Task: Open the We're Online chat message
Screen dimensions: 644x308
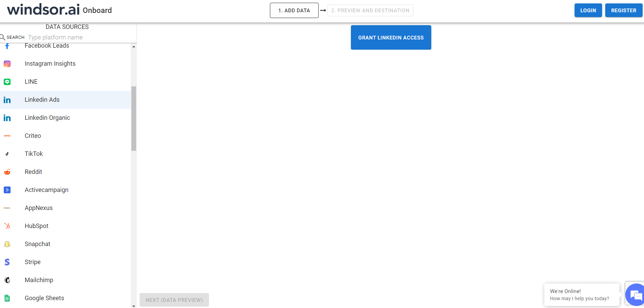Action: click(582, 295)
